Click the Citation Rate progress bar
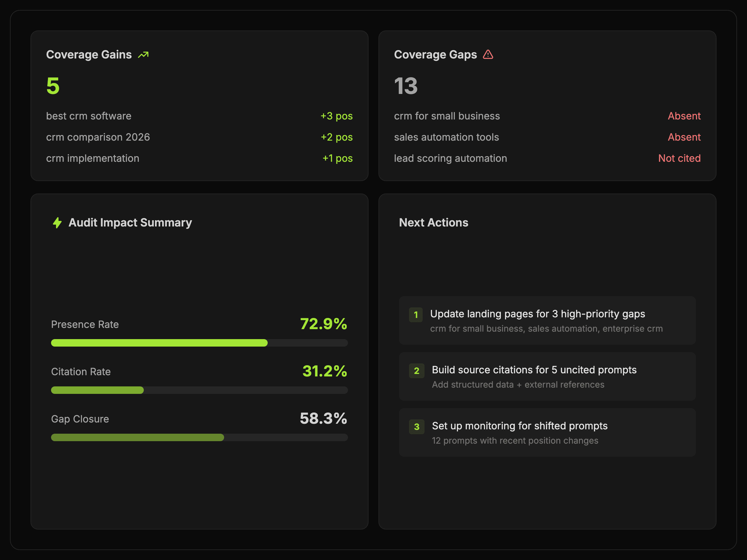The width and height of the screenshot is (747, 560). [199, 390]
